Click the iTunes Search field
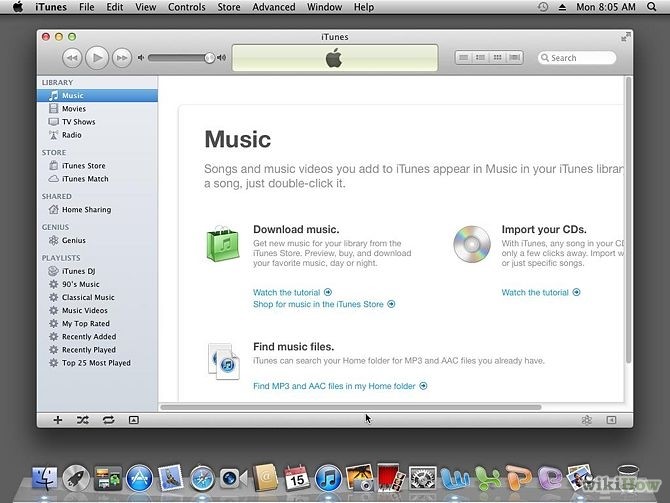Screen dimensions: 670x503 click(577, 58)
